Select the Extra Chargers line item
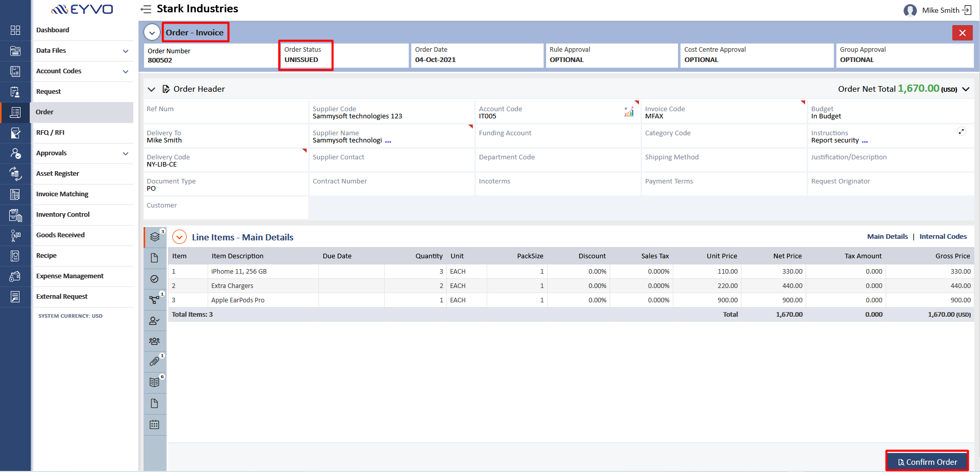Screen dimensions: 980x472 tap(571, 286)
